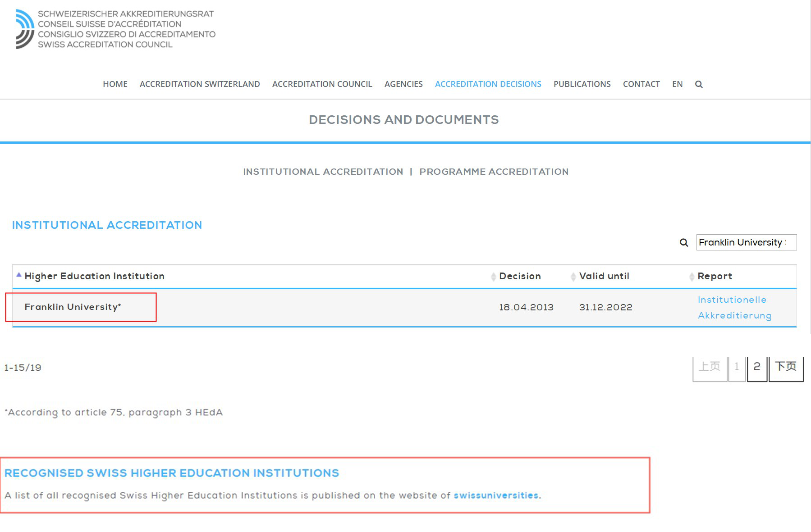Click the Swiss Accreditation Council logo
811x532 pixels.
[115, 29]
